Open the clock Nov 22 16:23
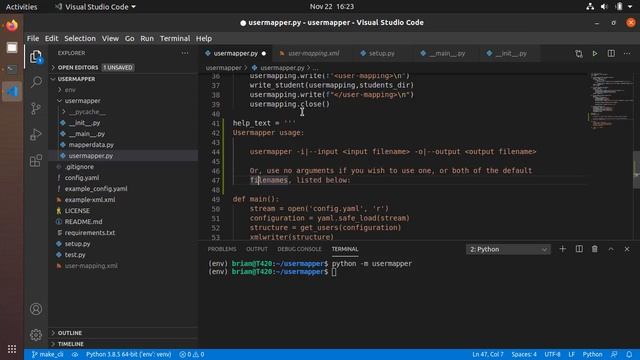This screenshot has height=360, width=640. coord(331,7)
